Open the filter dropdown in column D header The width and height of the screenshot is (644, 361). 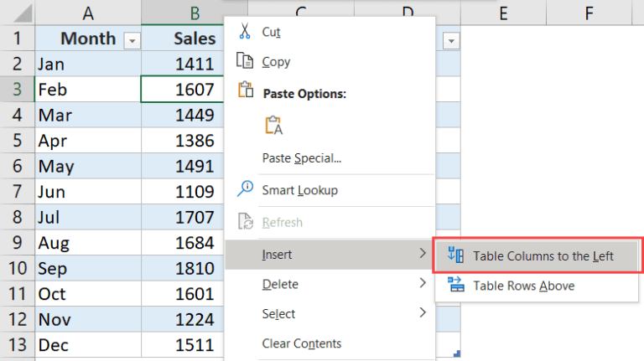click(x=451, y=40)
